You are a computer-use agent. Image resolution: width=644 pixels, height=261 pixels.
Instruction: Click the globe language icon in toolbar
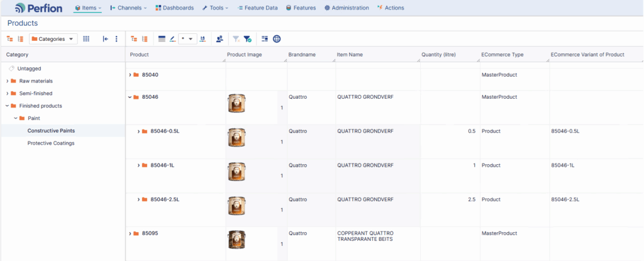[x=277, y=39]
